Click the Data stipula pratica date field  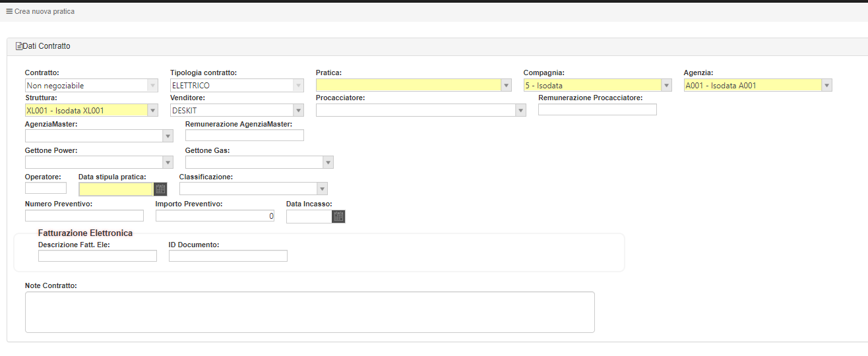(116, 189)
